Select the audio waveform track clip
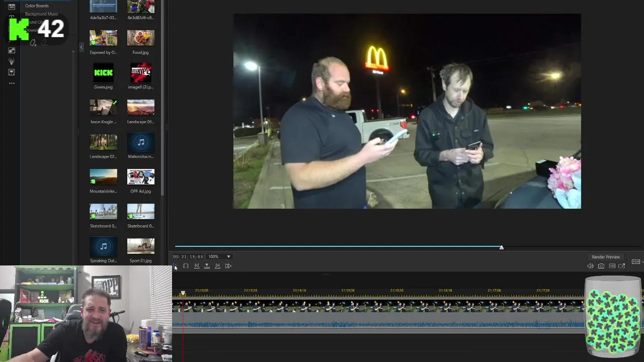 pyautogui.click(x=377, y=324)
